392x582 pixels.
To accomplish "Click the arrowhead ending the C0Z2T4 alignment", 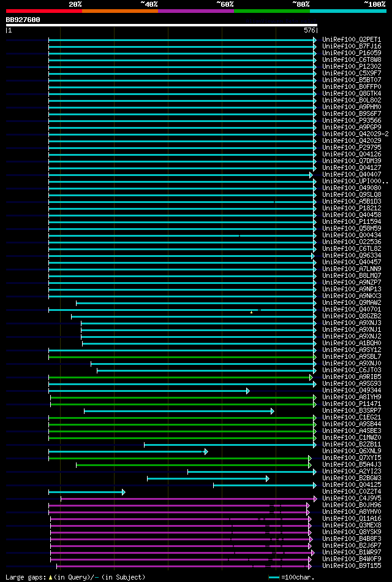I will coord(124,492).
